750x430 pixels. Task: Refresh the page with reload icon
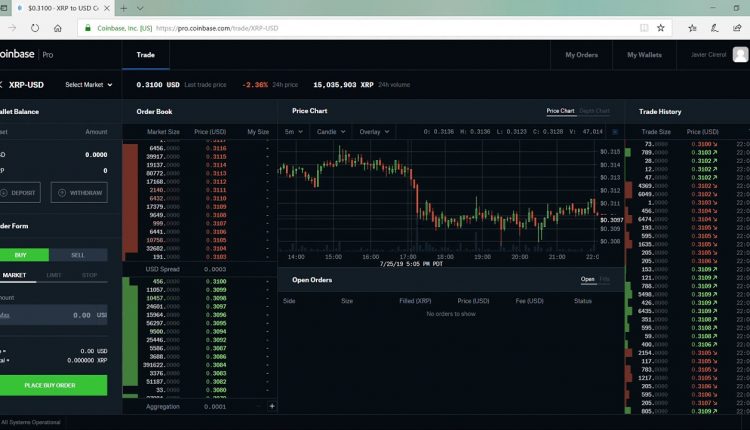pyautogui.click(x=35, y=28)
